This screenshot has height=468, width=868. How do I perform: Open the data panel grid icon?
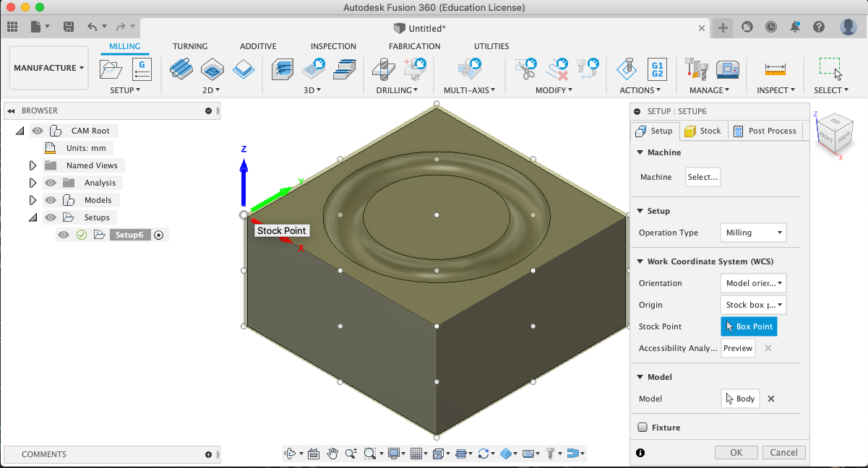(x=12, y=27)
